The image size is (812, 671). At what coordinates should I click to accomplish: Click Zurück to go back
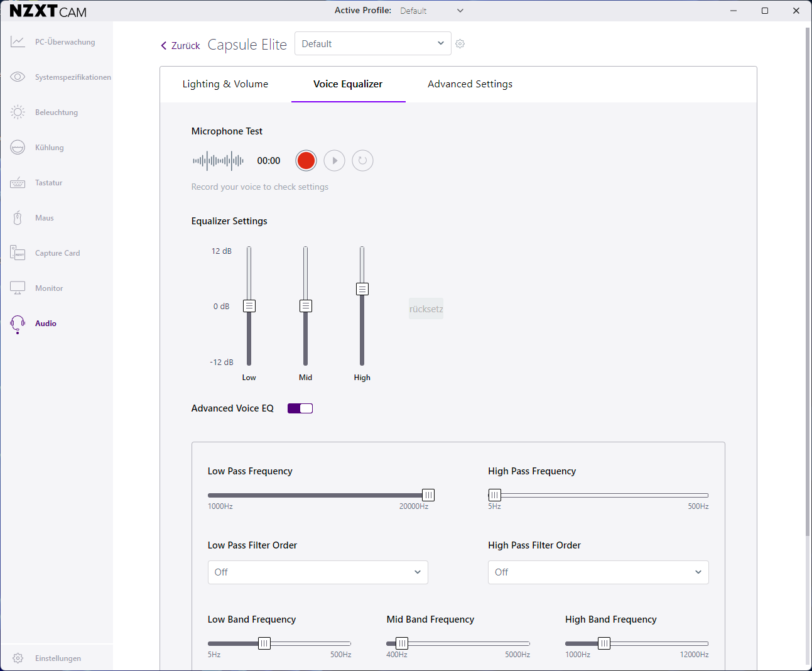pos(180,46)
